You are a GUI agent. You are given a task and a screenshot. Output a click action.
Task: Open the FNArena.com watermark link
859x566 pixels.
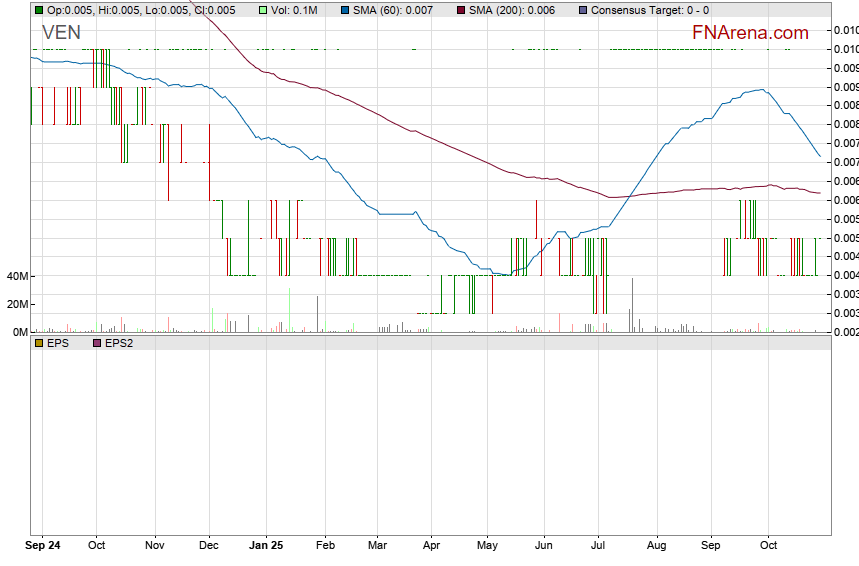point(750,33)
